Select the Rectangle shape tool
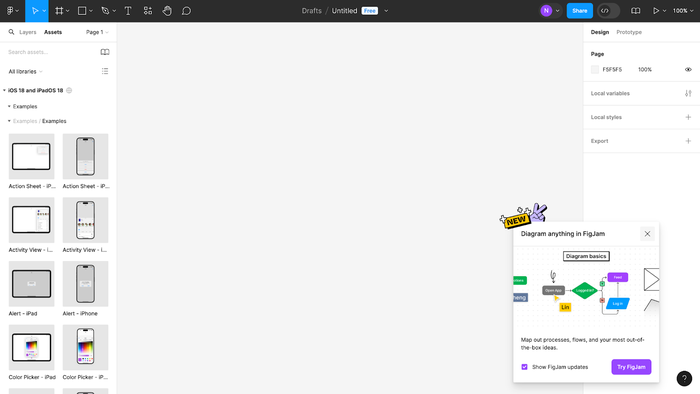 pyautogui.click(x=82, y=11)
